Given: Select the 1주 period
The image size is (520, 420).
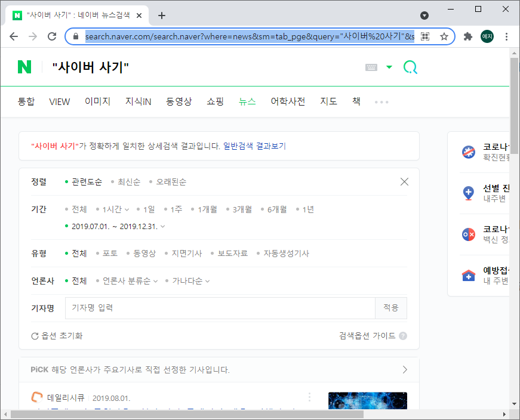Looking at the screenshot, I should [x=177, y=209].
